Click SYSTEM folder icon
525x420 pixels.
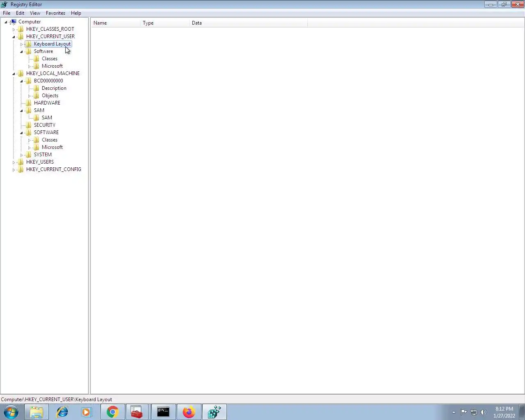(29, 155)
